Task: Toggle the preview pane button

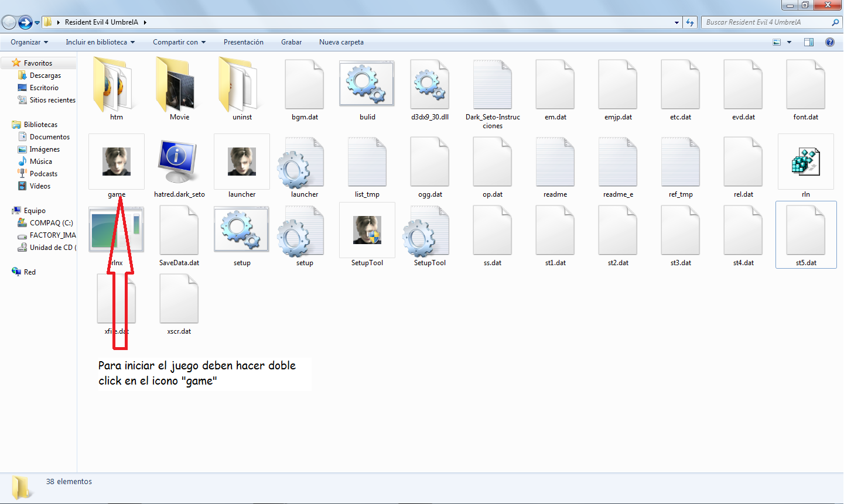Action: click(x=809, y=42)
